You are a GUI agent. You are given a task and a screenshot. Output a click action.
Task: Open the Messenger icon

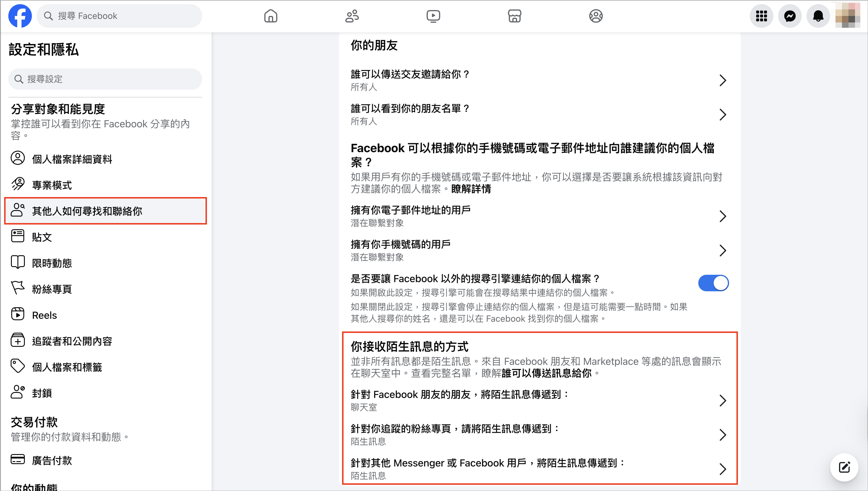coord(790,16)
